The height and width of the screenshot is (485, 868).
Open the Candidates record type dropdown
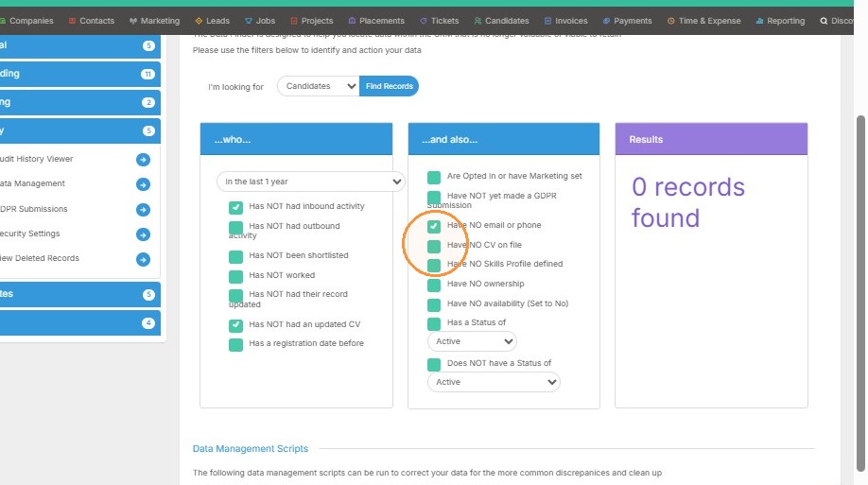point(319,86)
